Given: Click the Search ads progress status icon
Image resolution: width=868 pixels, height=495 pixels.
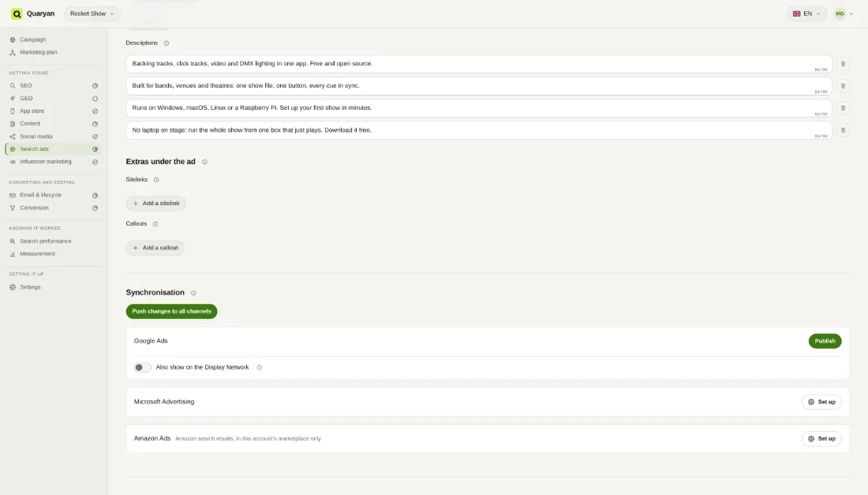Looking at the screenshot, I should (x=95, y=149).
